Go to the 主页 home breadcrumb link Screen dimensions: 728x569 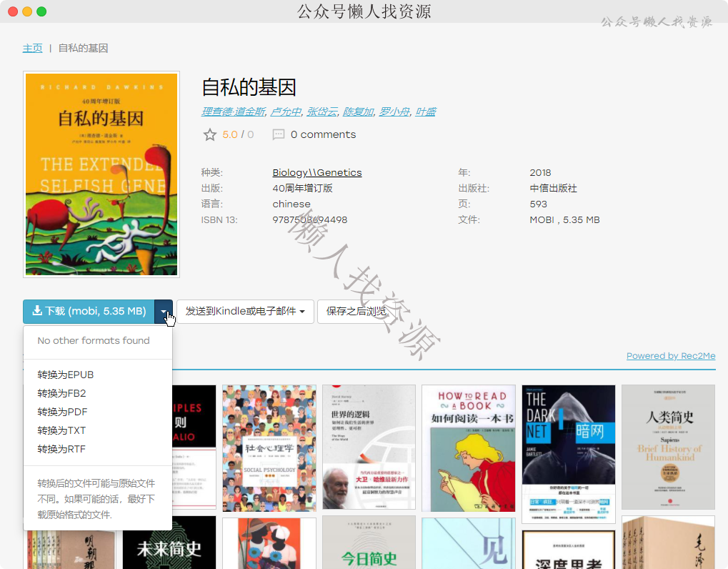(32, 49)
